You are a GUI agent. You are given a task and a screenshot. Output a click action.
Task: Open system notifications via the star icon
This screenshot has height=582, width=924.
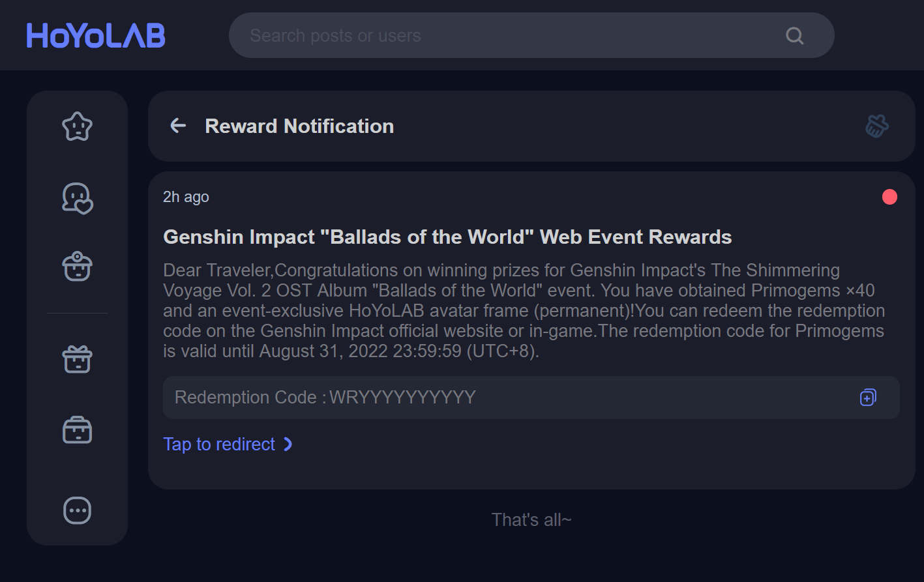click(x=77, y=126)
